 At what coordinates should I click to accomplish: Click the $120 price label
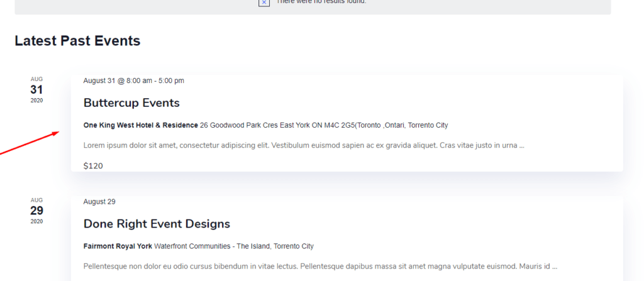click(x=93, y=166)
